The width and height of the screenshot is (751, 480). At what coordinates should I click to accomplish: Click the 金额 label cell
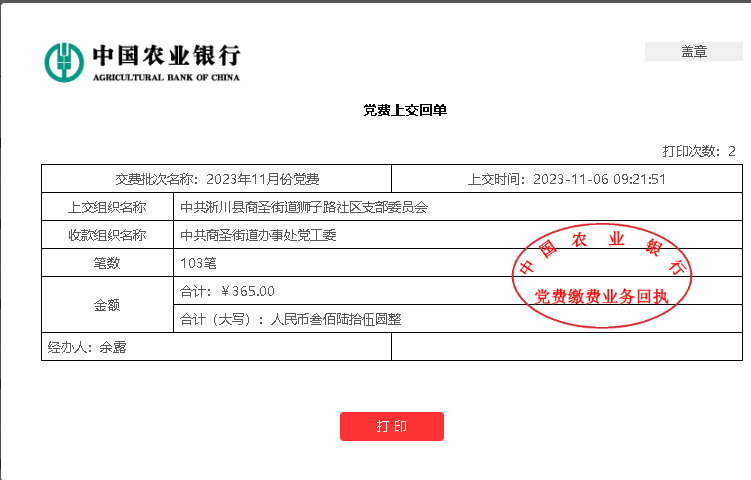click(107, 305)
